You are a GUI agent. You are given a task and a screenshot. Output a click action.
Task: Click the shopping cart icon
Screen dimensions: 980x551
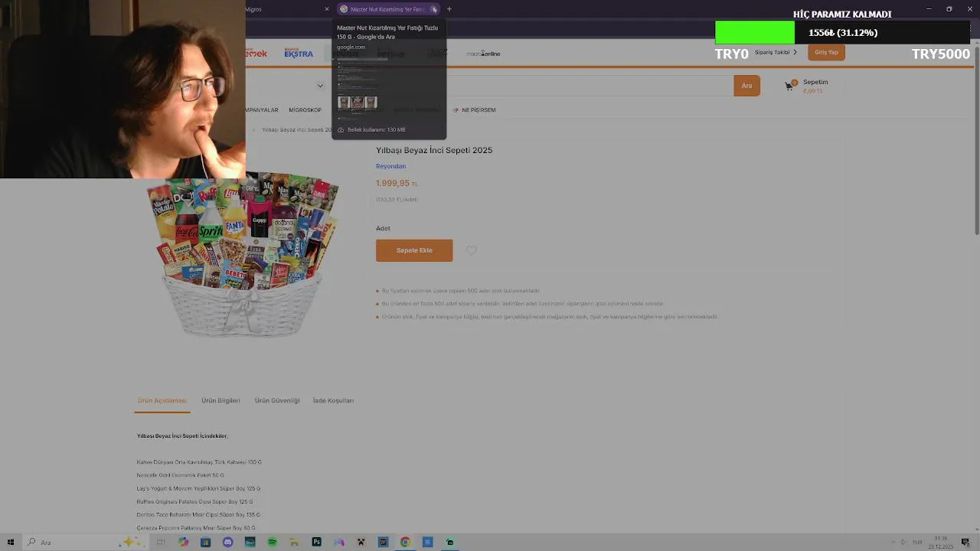pos(789,85)
